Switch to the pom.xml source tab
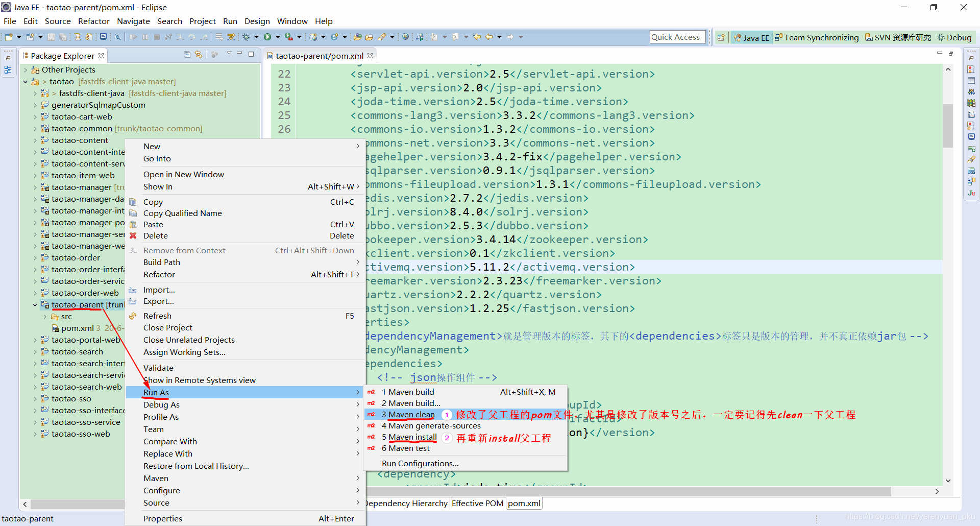Image resolution: width=980 pixels, height=526 pixels. [x=524, y=504]
